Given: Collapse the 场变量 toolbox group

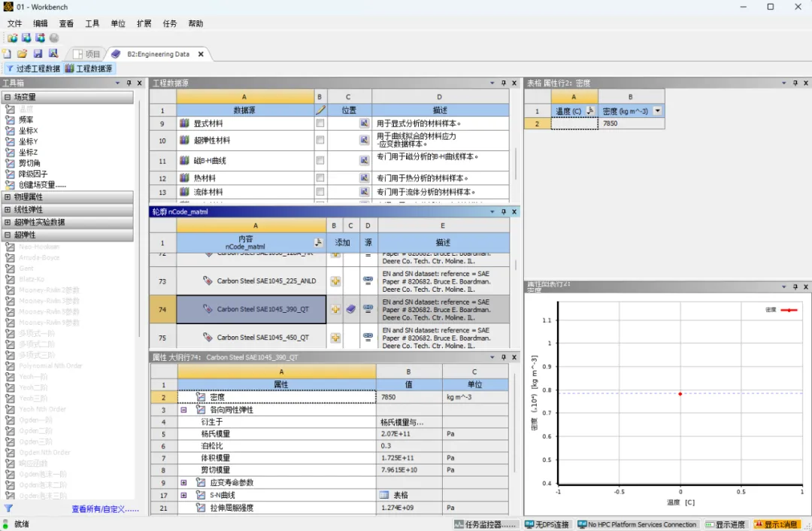Looking at the screenshot, I should [8, 97].
